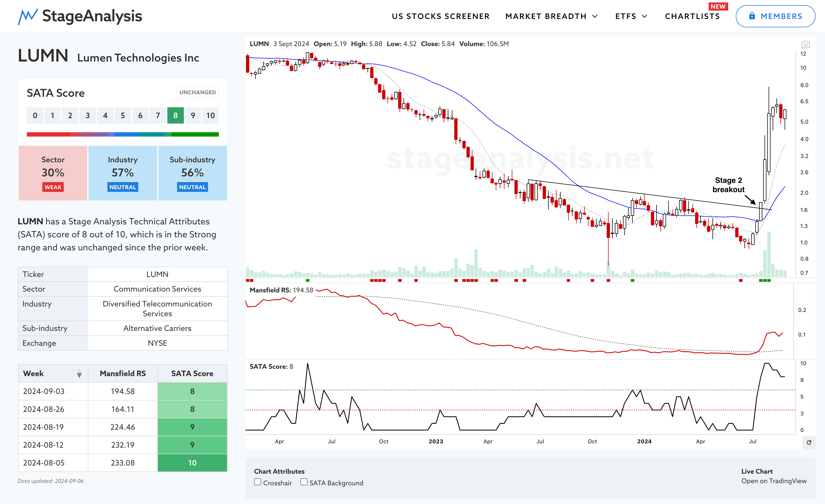
Task: Select SATA score box 8
Action: [x=175, y=115]
